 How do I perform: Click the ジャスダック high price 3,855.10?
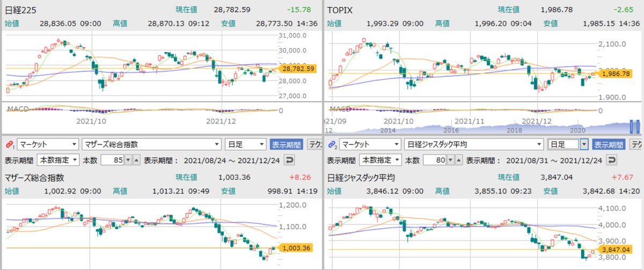coord(491,191)
